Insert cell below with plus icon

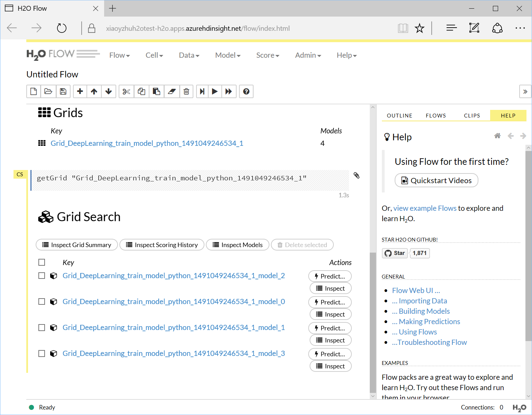80,92
